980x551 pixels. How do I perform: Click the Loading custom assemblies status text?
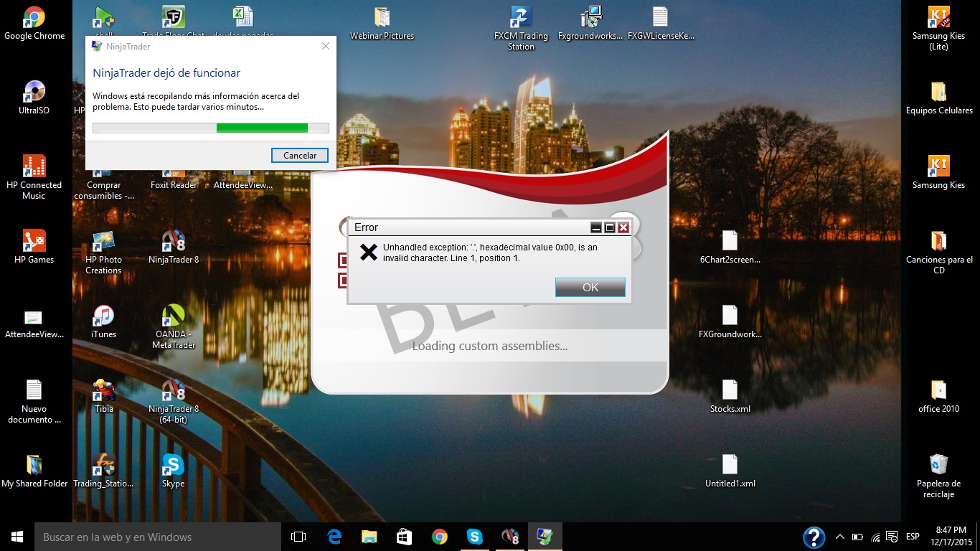click(x=490, y=346)
